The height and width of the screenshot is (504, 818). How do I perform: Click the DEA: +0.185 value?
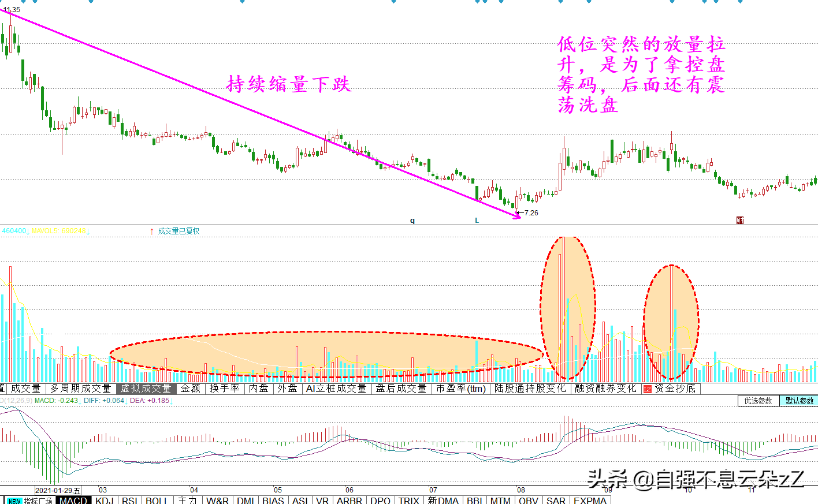click(150, 400)
